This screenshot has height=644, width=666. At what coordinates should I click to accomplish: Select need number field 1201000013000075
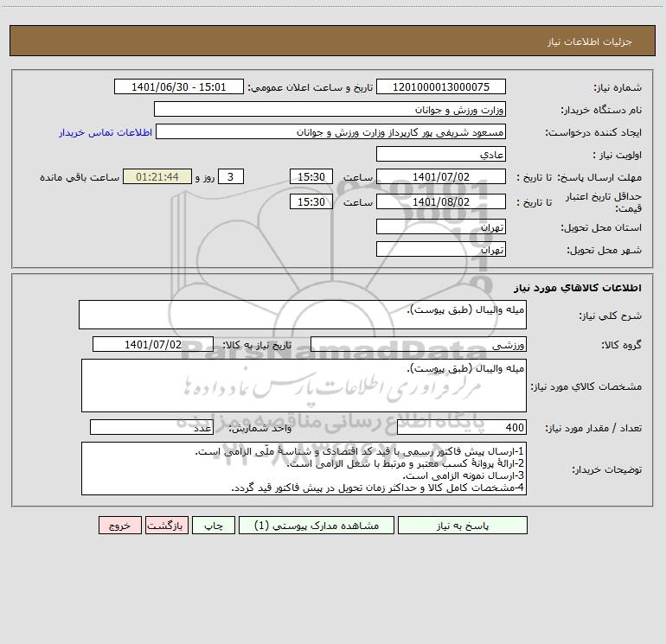click(441, 86)
